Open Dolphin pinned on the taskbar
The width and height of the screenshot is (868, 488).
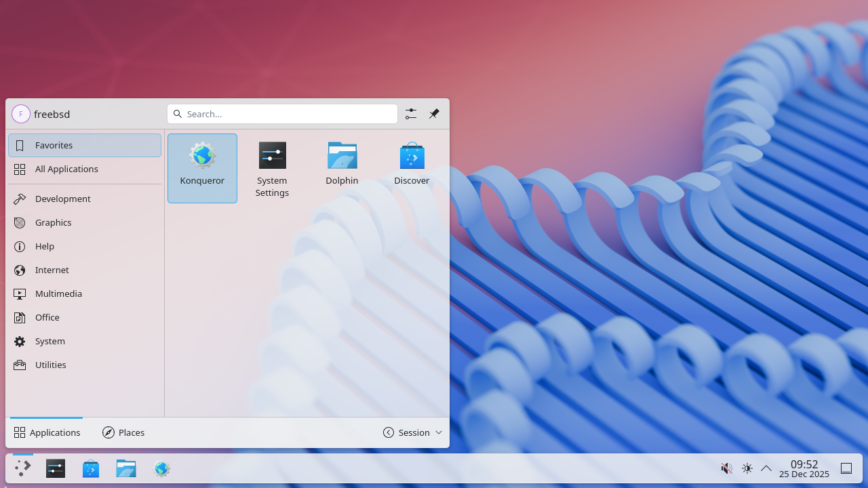(126, 468)
